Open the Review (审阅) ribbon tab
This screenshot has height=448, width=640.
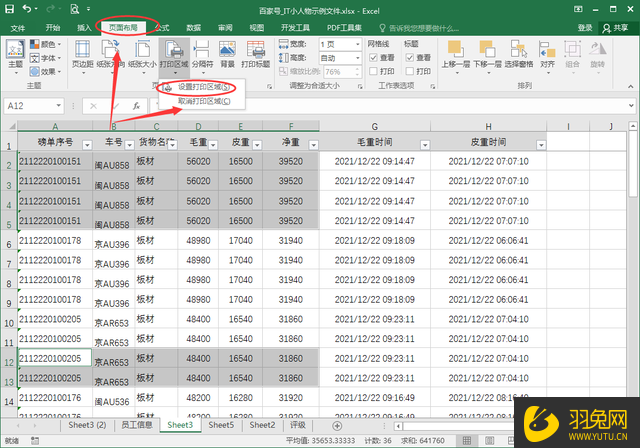tap(225, 28)
